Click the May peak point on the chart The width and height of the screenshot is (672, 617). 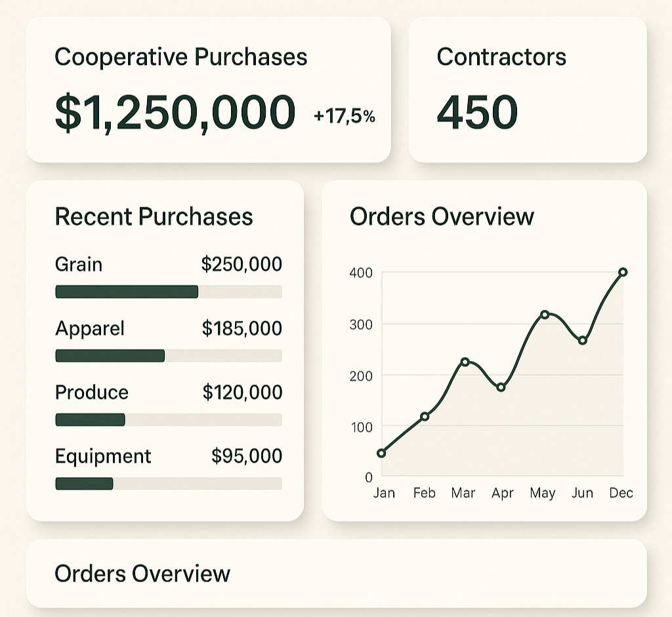(x=543, y=314)
